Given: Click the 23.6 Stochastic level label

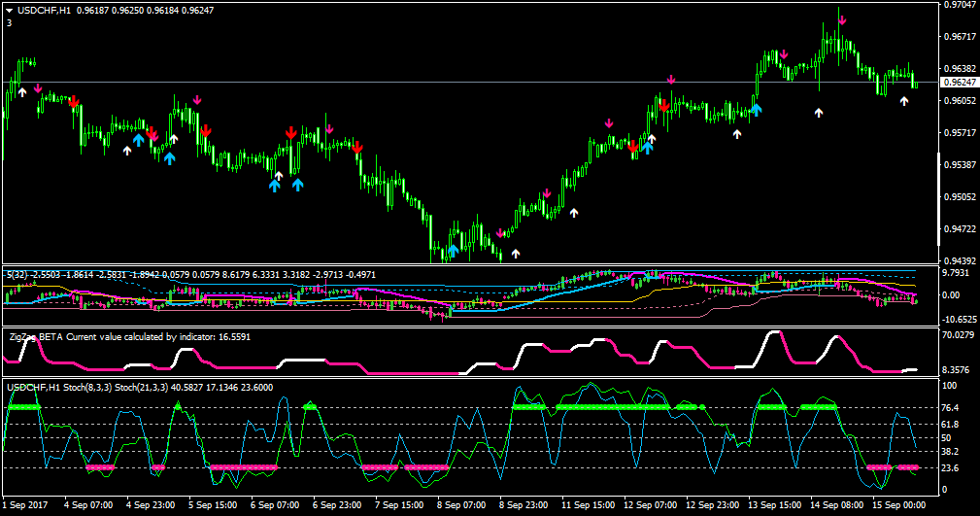Looking at the screenshot, I should pos(951,467).
